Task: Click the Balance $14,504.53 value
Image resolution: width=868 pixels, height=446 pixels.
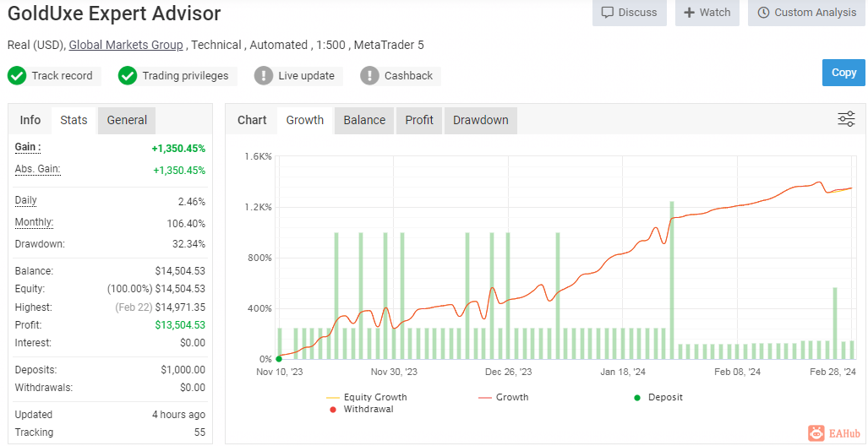Action: (180, 271)
